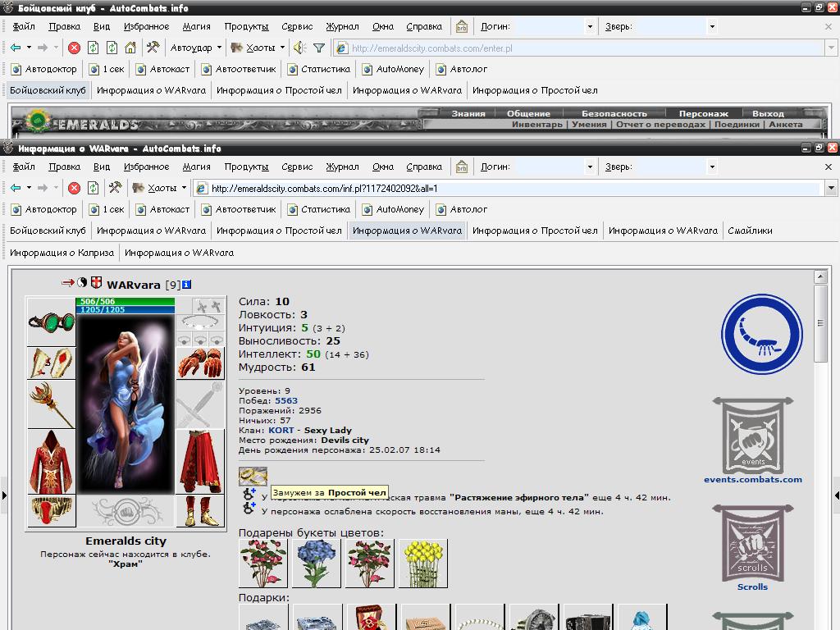
Task: Open the tools hammer icon in lower toolbar
Action: (x=115, y=188)
